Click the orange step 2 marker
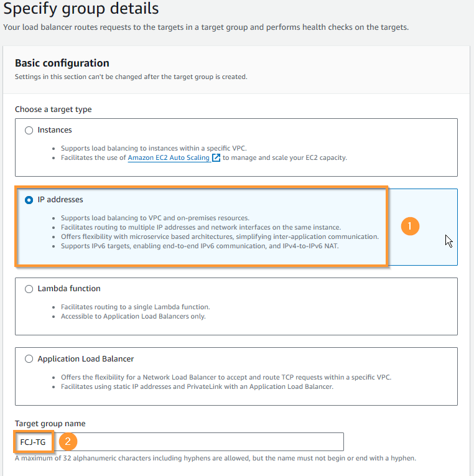The image size is (474, 476). [x=68, y=441]
